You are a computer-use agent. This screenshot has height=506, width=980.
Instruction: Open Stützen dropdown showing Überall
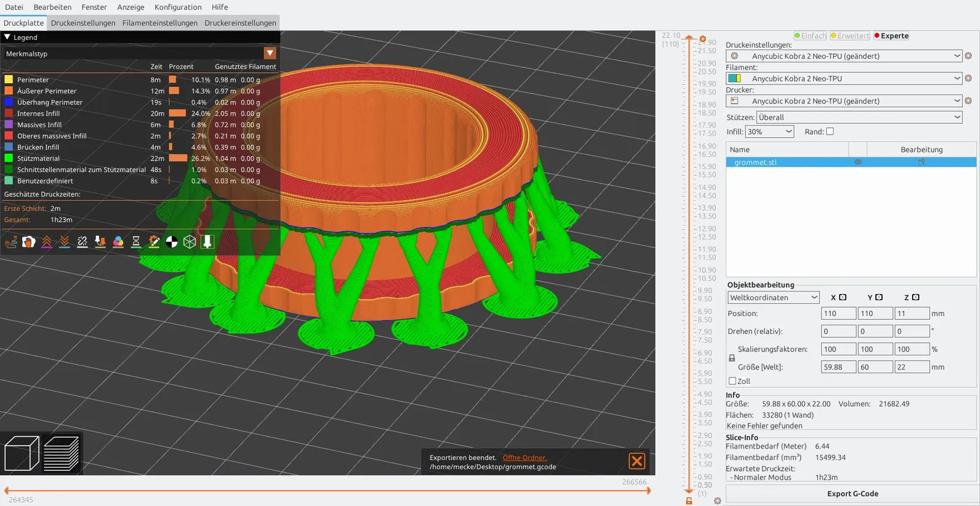859,118
